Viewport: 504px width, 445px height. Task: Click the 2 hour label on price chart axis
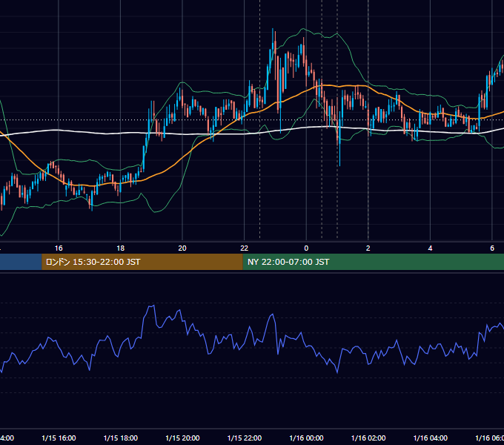368,248
